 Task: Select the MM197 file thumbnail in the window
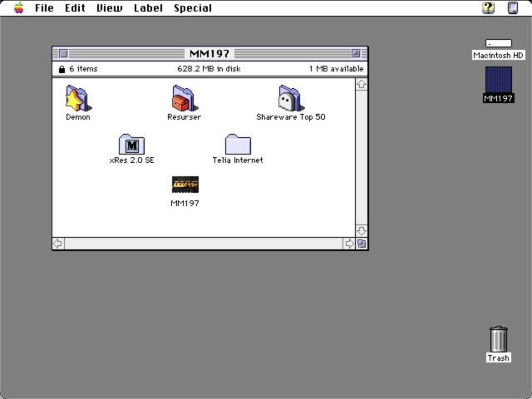pos(185,185)
